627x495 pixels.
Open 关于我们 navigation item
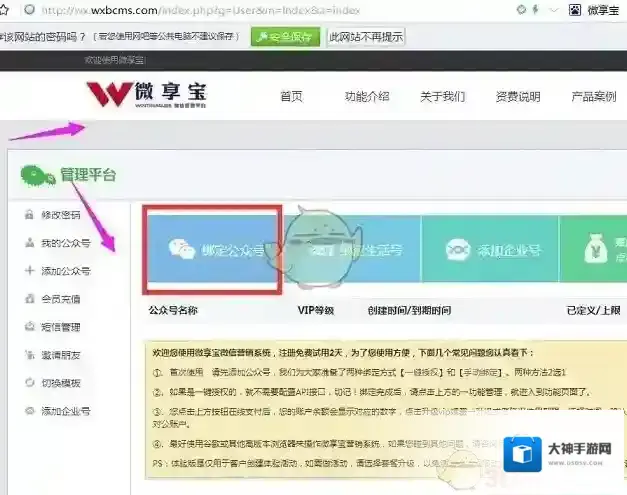click(x=442, y=96)
